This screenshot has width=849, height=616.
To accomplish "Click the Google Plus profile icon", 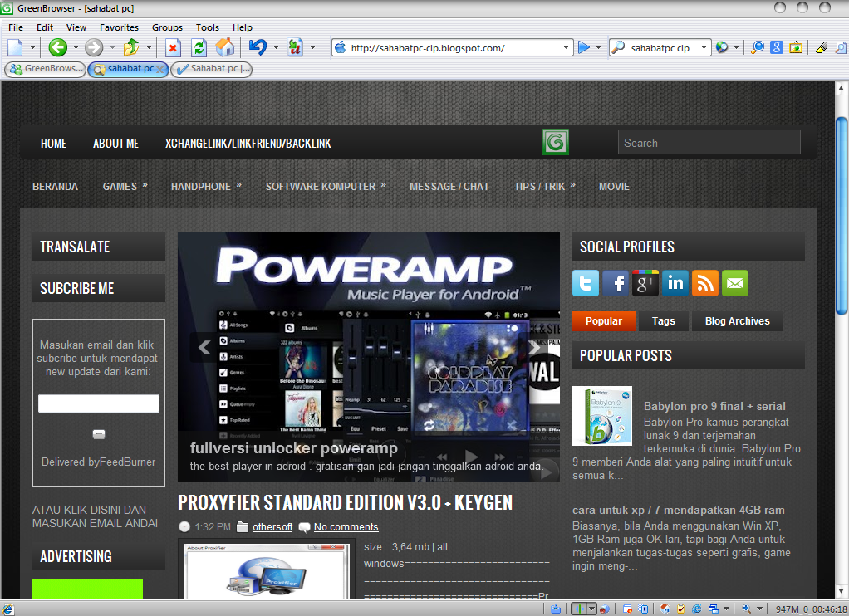I will [x=645, y=283].
